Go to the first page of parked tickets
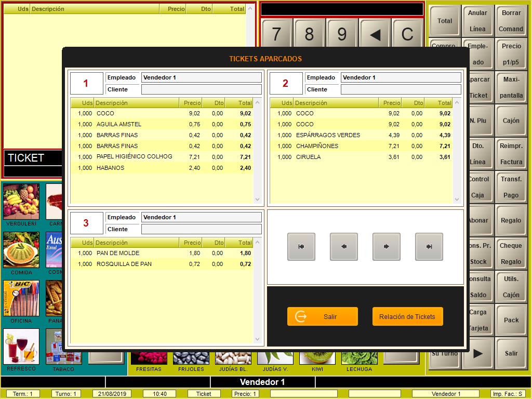532x399 pixels. [301, 247]
